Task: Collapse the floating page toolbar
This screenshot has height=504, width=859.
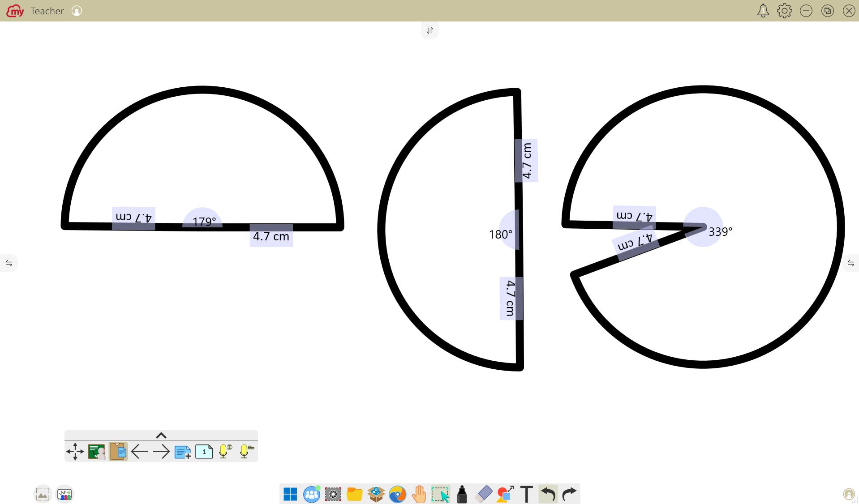Action: pyautogui.click(x=161, y=435)
